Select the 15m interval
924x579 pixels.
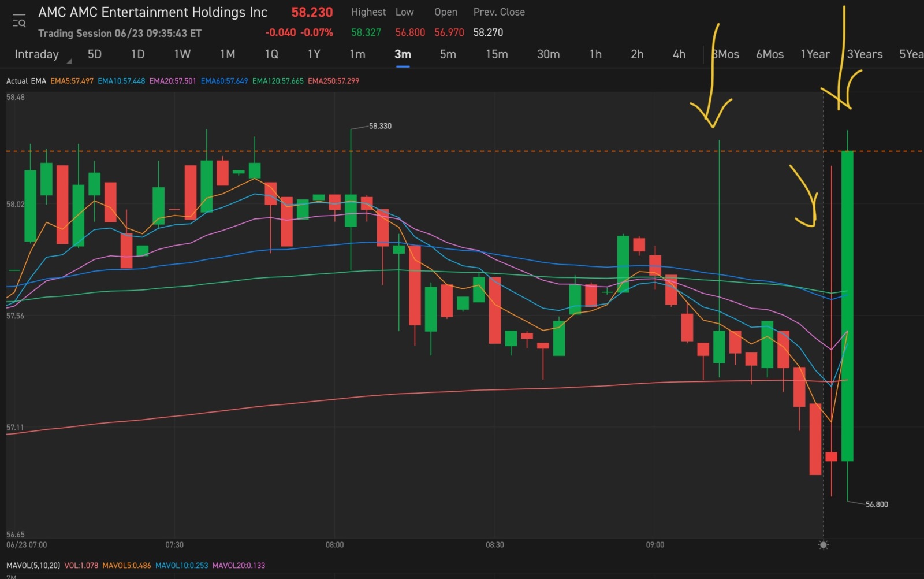point(497,54)
